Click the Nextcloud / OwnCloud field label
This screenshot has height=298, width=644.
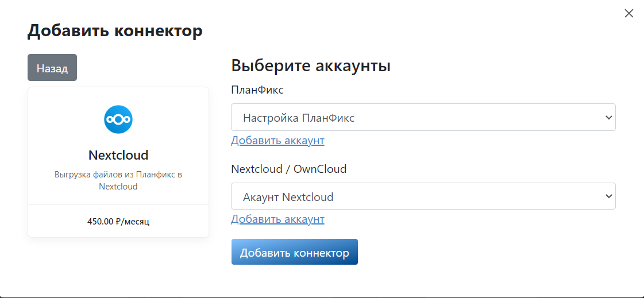click(x=289, y=169)
